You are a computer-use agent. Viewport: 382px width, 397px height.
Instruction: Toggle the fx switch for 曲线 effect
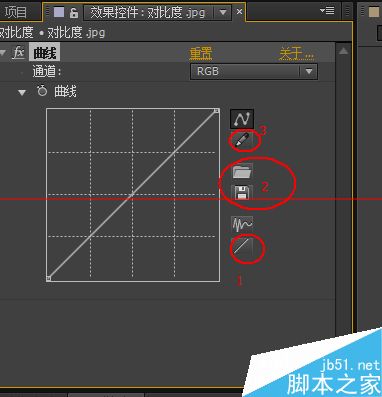[18, 53]
